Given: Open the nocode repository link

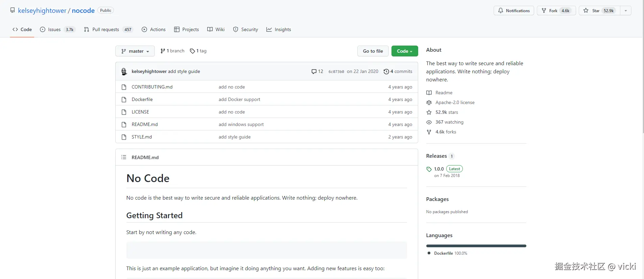Looking at the screenshot, I should (83, 10).
